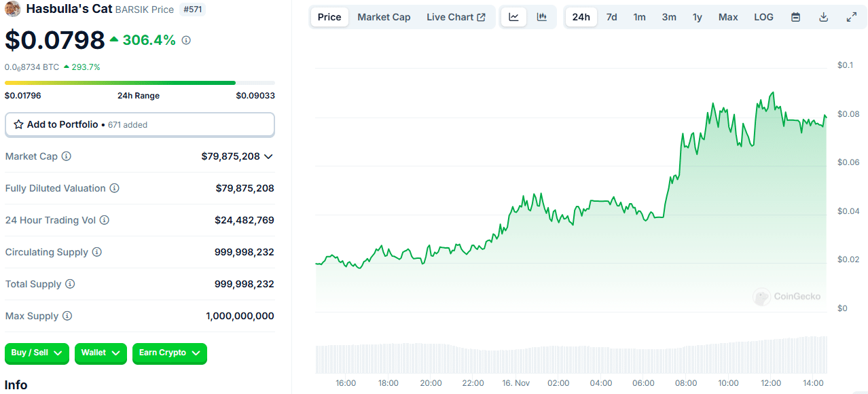
Task: Toggle LOG scale on the chart
Action: 763,17
